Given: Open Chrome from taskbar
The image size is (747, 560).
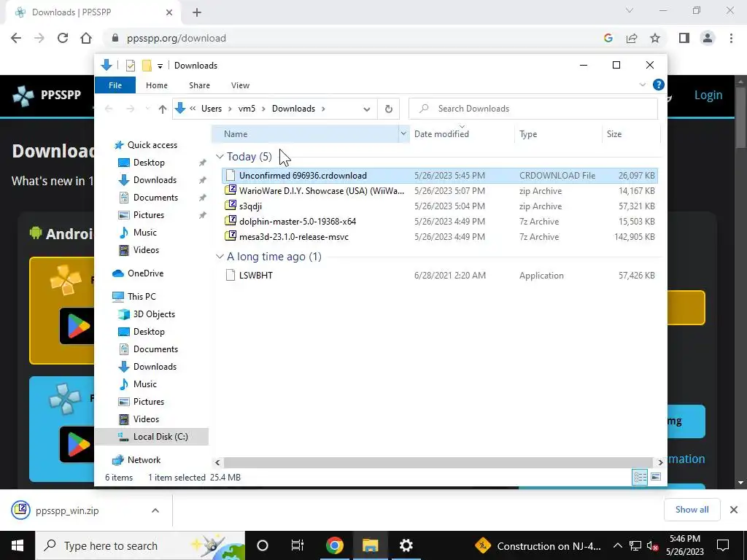Looking at the screenshot, I should [334, 545].
